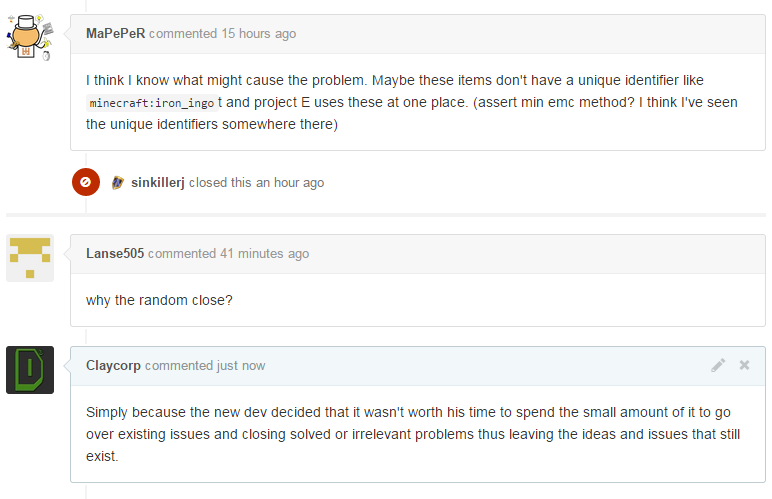Image resolution: width=772 pixels, height=499 pixels.
Task: Visit Lanse505's username link
Action: coord(115,253)
